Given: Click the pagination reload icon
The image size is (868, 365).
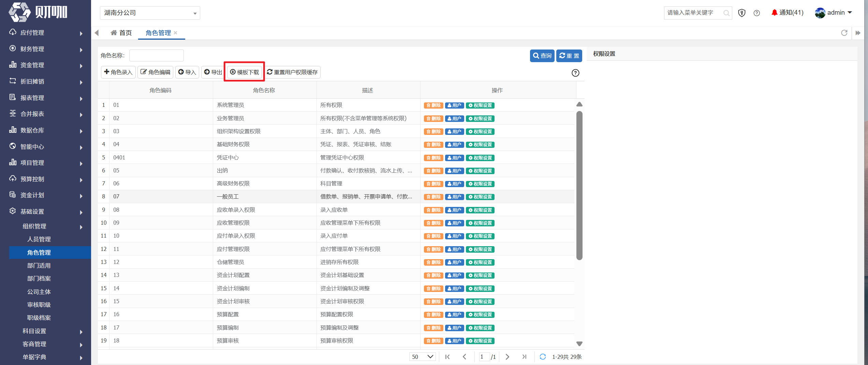Looking at the screenshot, I should (x=543, y=357).
